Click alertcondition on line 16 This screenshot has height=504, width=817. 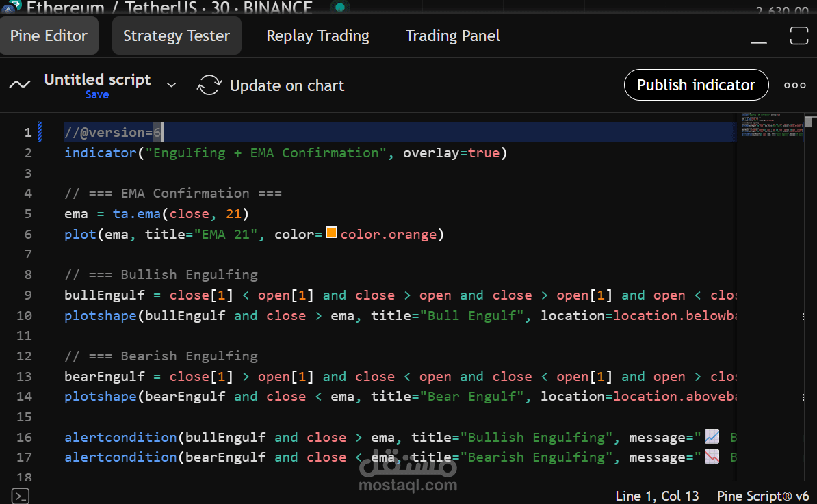[120, 438]
